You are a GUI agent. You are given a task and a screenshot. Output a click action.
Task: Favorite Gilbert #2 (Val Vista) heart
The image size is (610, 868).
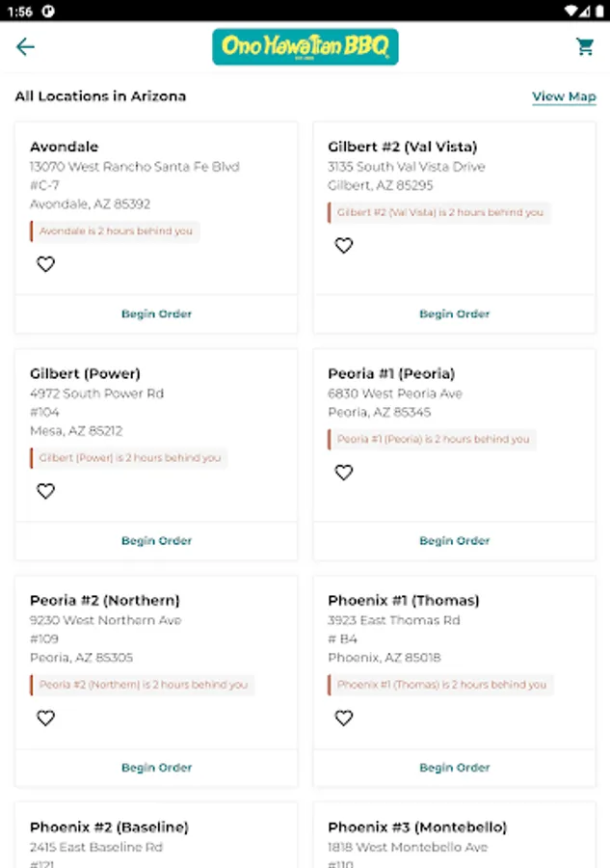pyautogui.click(x=344, y=246)
